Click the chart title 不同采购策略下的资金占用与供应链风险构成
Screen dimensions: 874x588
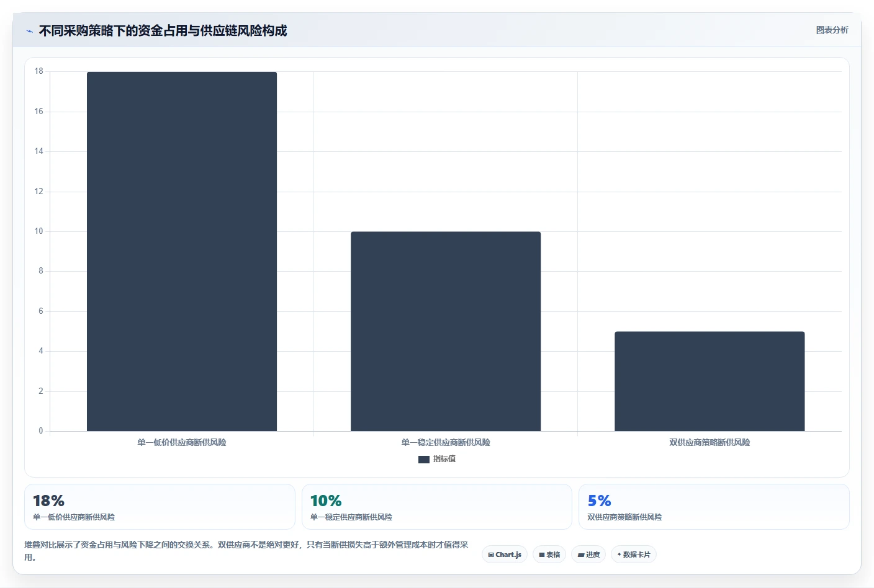163,30
